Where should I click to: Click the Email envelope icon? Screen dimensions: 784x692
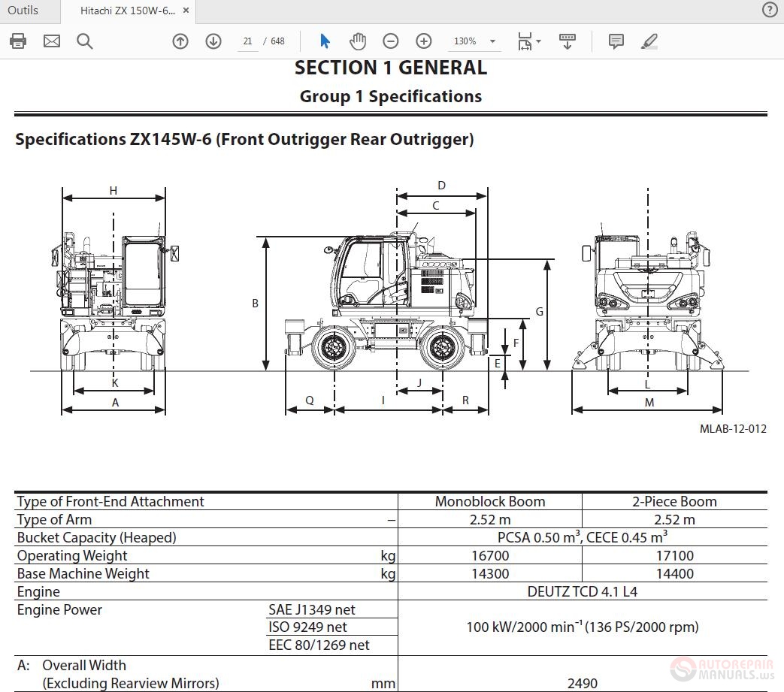point(52,41)
